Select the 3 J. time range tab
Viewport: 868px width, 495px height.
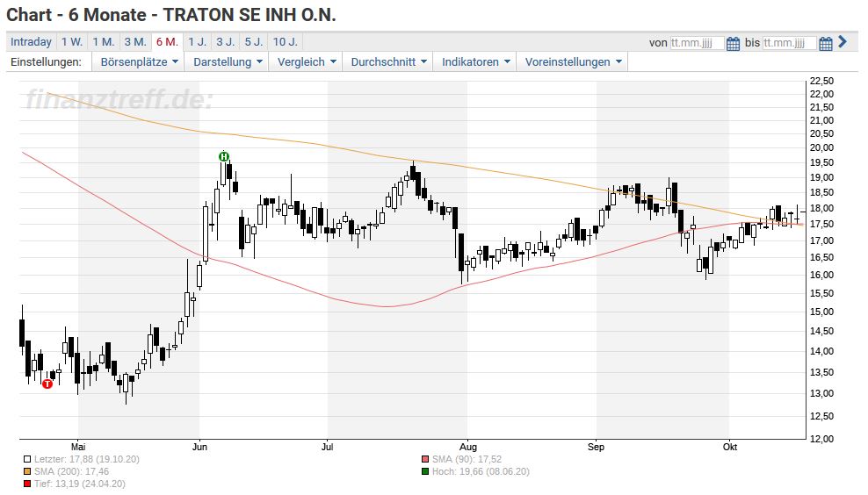coord(225,41)
